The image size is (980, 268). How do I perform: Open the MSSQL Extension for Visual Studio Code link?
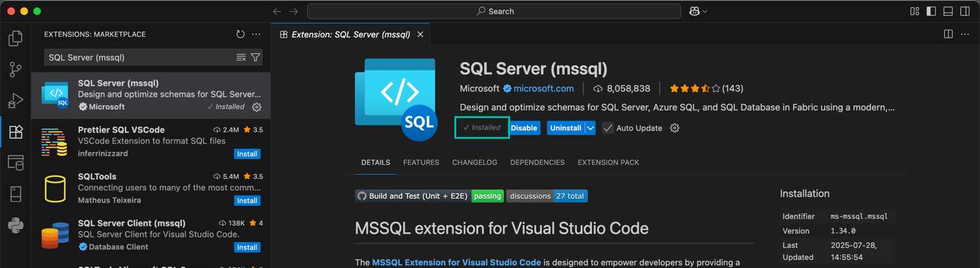(456, 263)
